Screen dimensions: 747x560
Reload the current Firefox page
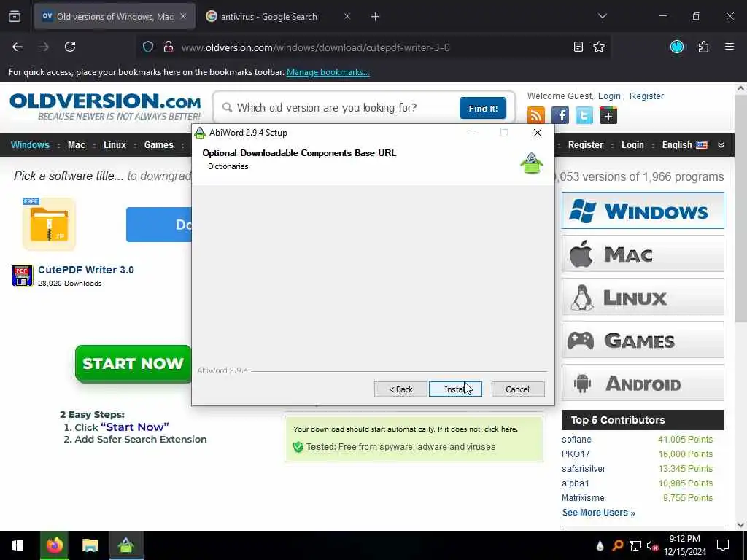(70, 47)
